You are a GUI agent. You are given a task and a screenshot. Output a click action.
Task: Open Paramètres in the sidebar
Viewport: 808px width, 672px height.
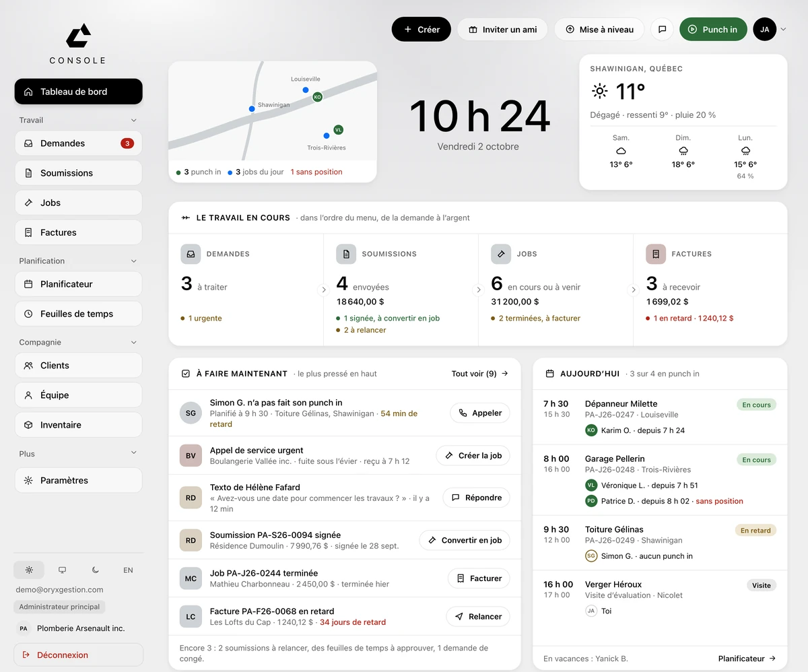pyautogui.click(x=78, y=481)
